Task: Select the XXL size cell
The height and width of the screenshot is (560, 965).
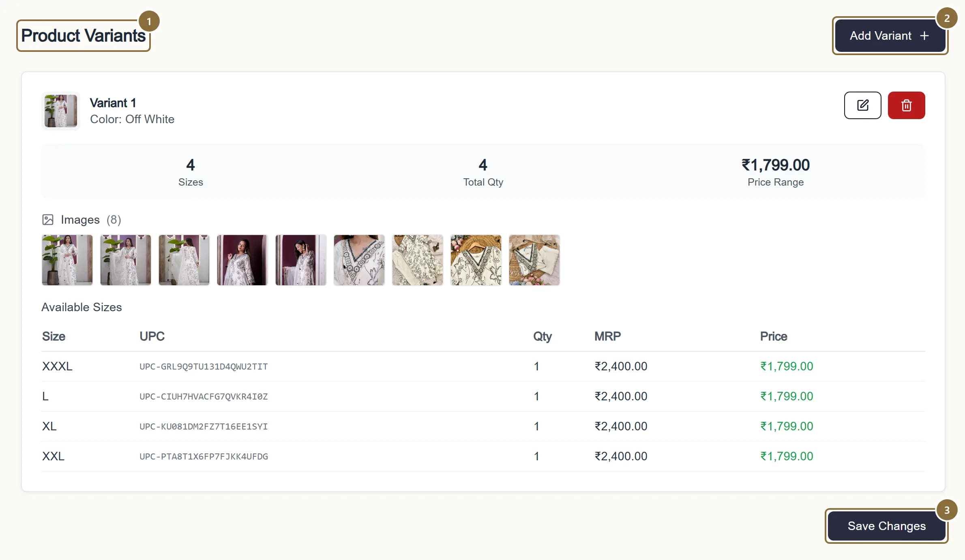Action: 53,456
